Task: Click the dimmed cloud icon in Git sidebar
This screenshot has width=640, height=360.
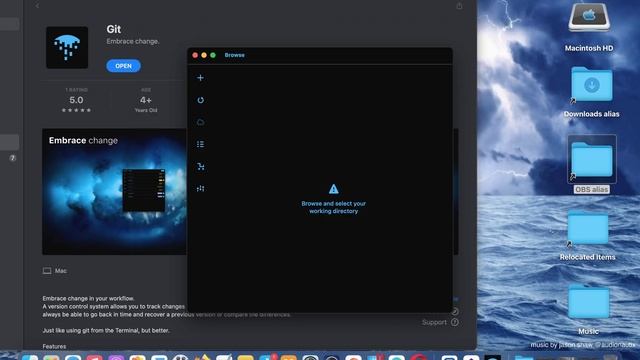Action: [x=200, y=122]
